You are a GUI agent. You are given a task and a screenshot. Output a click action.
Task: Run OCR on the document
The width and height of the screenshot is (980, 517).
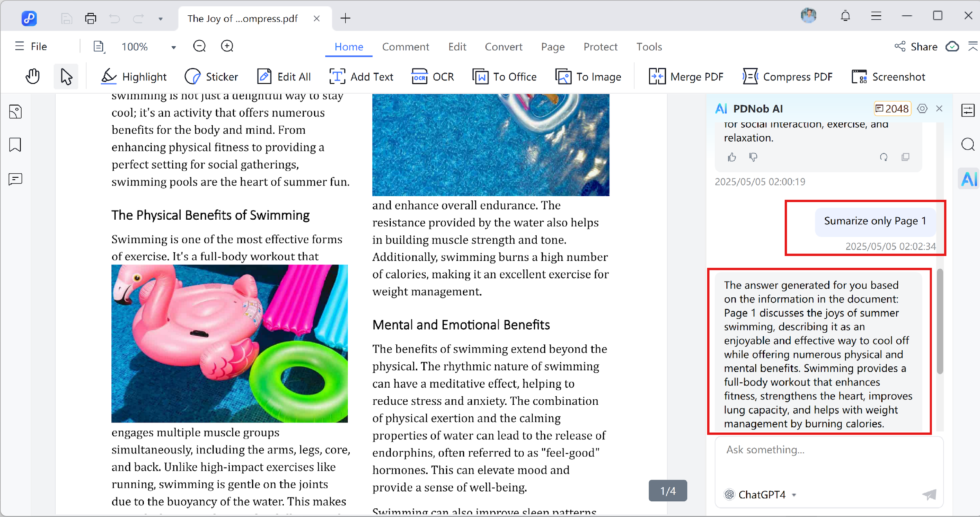click(432, 76)
